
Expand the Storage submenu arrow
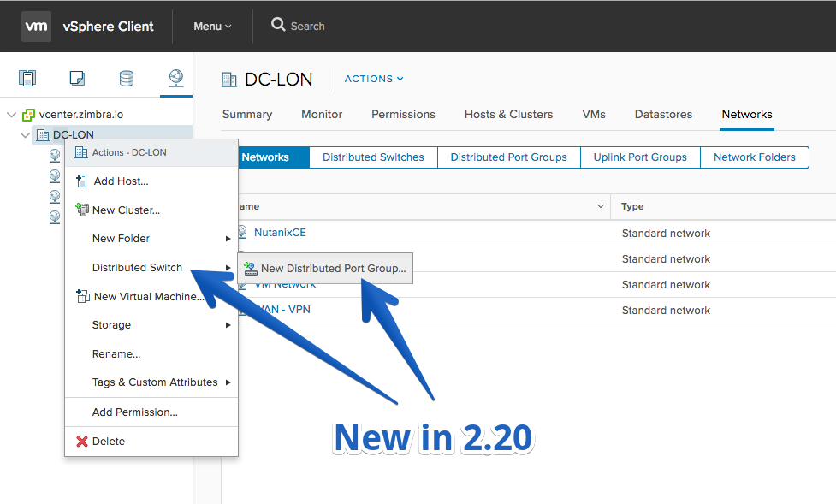click(x=228, y=325)
